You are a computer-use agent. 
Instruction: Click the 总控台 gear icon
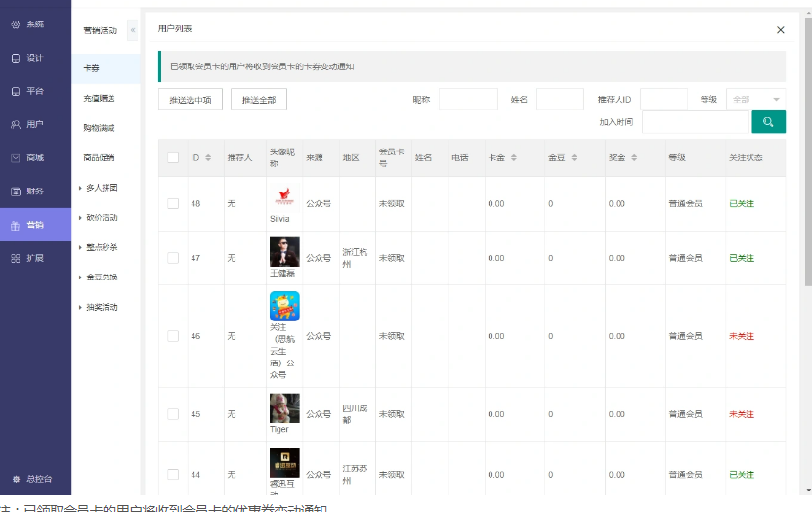pyautogui.click(x=16, y=479)
